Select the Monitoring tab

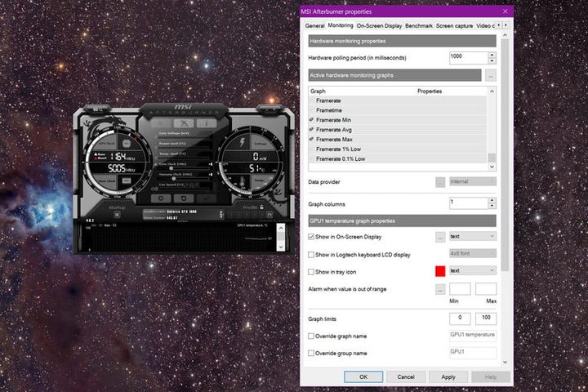(x=341, y=25)
